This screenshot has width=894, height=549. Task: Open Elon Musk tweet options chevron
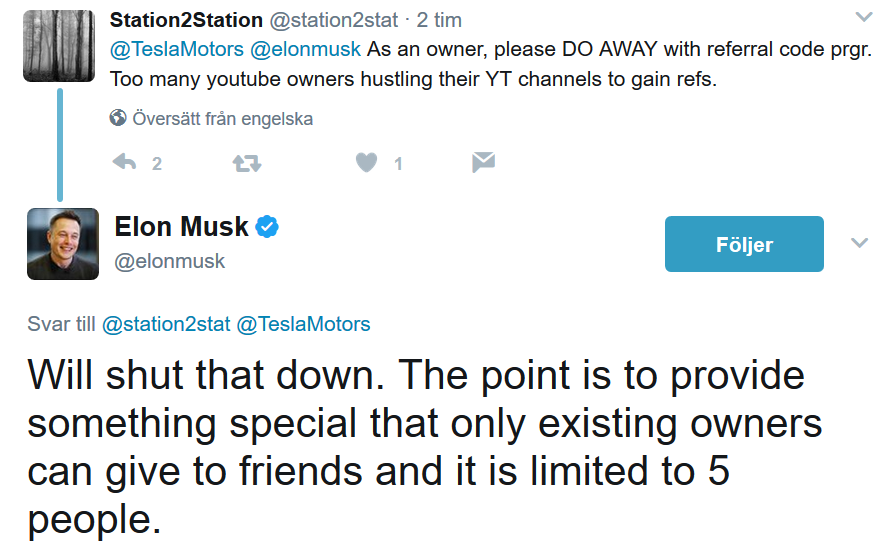pyautogui.click(x=859, y=243)
